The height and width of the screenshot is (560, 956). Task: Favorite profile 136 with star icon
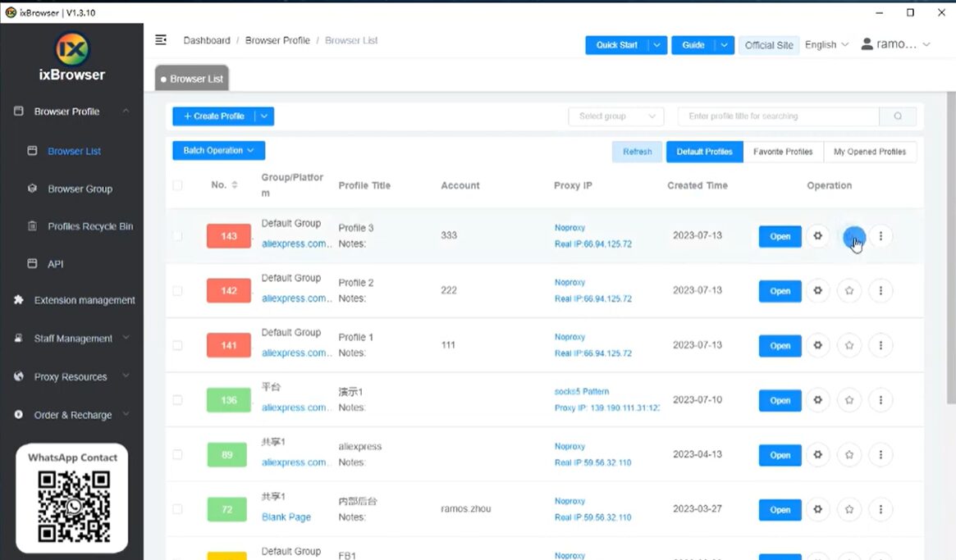(849, 400)
